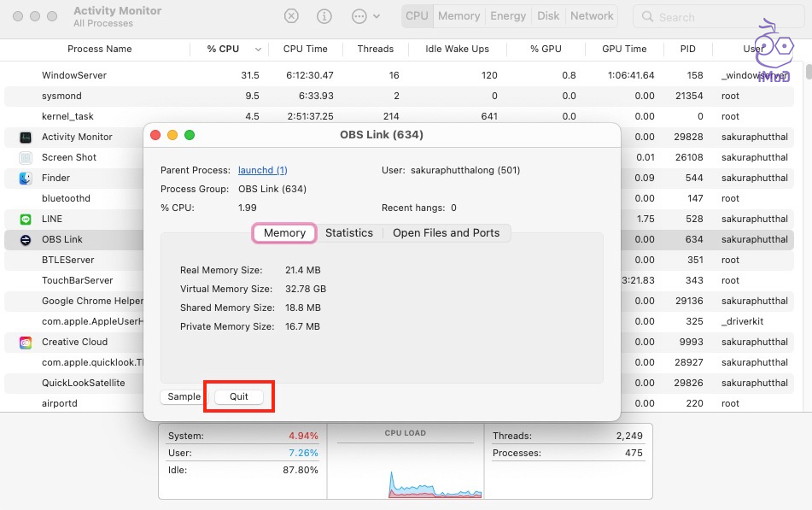Sort by the % CPU column header
The image size is (812, 510).
[x=224, y=50]
